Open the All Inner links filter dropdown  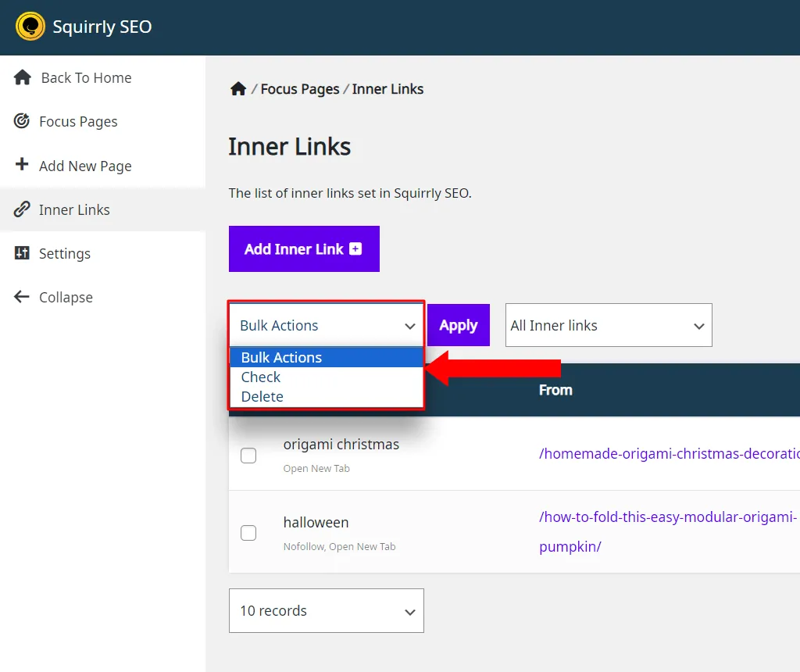[x=609, y=325]
